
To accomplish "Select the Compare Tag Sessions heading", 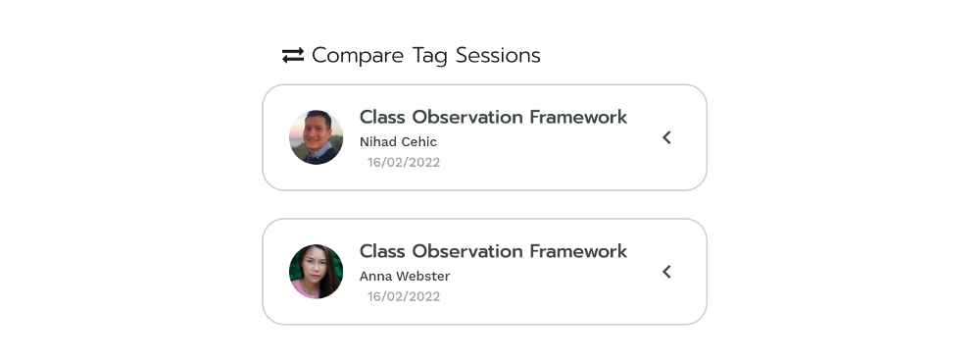I will [x=425, y=56].
